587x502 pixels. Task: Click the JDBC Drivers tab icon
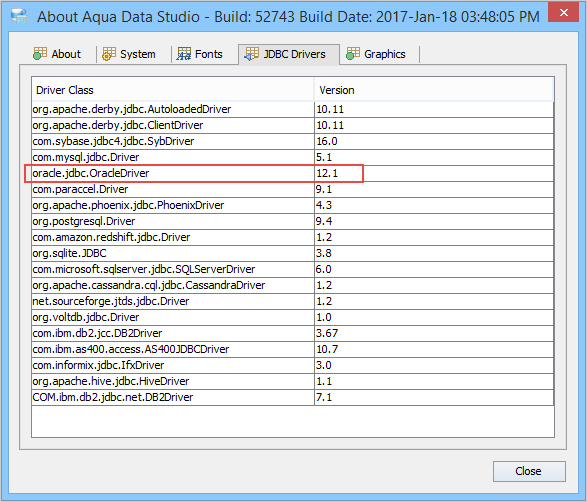[252, 54]
